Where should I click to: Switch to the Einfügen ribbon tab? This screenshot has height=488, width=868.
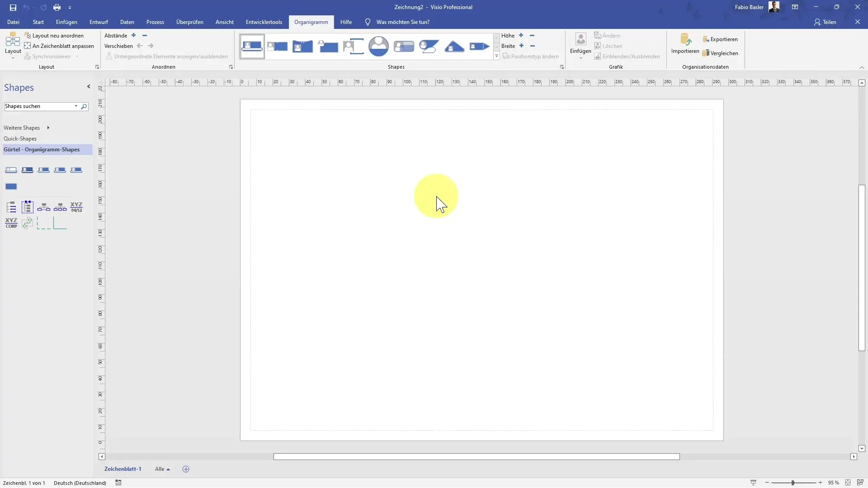click(66, 22)
